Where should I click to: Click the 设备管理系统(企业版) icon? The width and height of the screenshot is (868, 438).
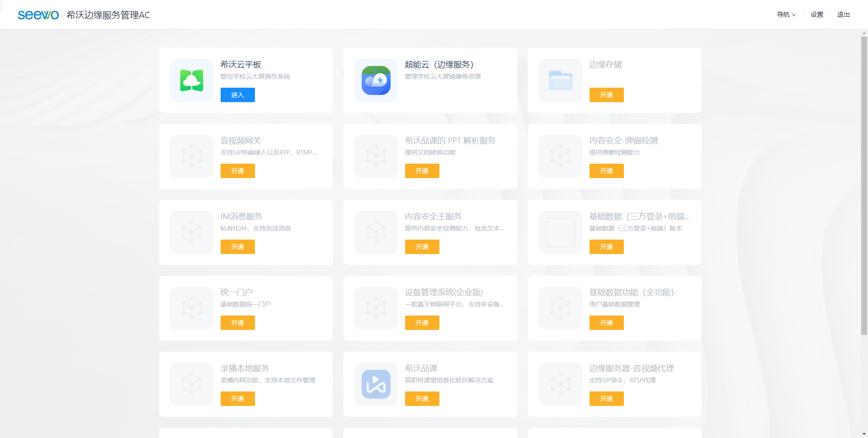tap(376, 308)
